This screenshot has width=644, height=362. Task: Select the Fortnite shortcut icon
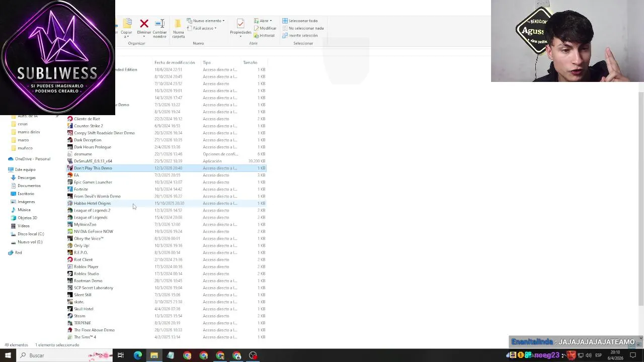(70, 189)
